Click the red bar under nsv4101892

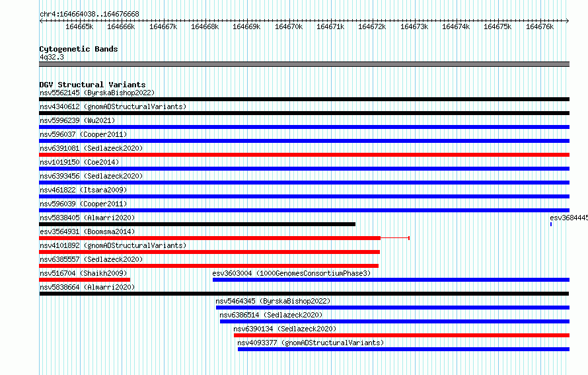(209, 252)
